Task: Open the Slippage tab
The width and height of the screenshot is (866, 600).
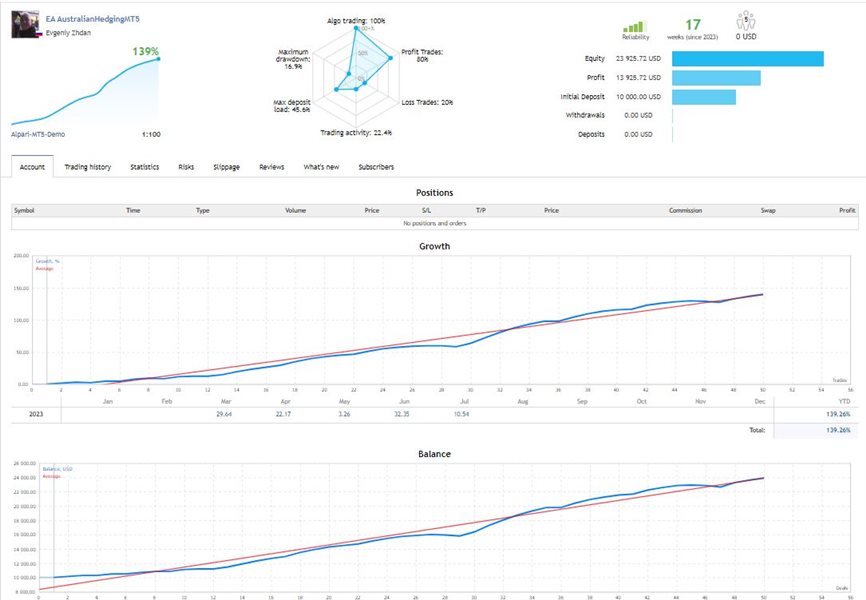Action: point(226,167)
